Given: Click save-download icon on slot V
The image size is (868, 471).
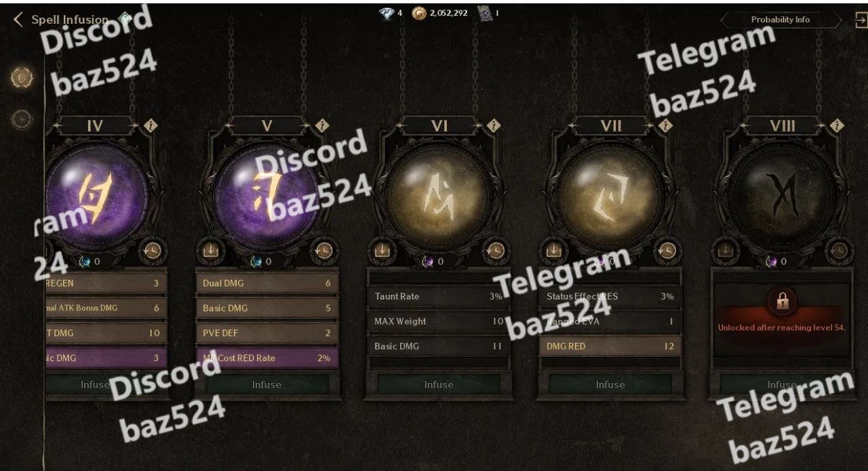Looking at the screenshot, I should [210, 250].
